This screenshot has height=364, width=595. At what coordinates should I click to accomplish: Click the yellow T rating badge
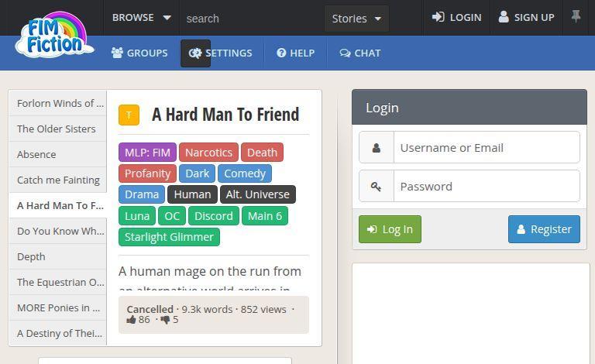[129, 115]
